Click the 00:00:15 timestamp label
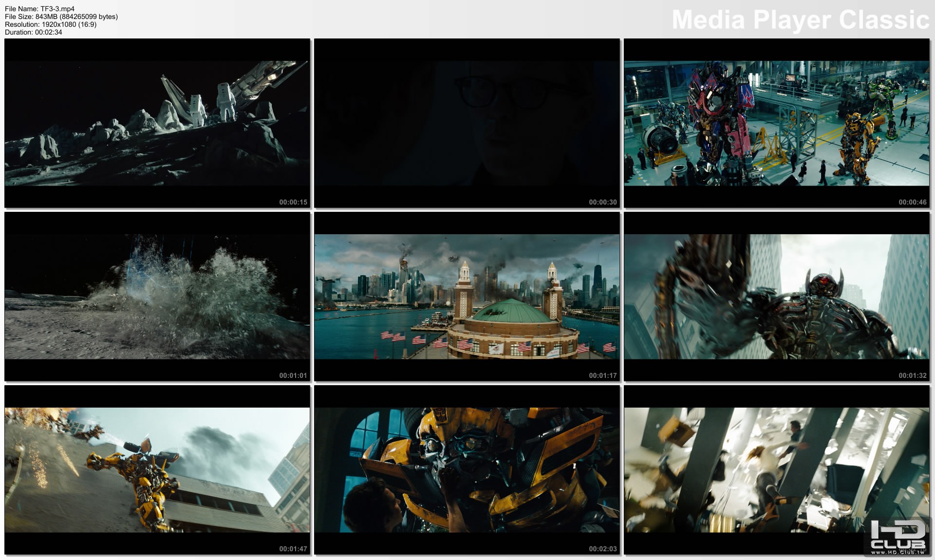Image resolution: width=935 pixels, height=560 pixels. tap(293, 202)
